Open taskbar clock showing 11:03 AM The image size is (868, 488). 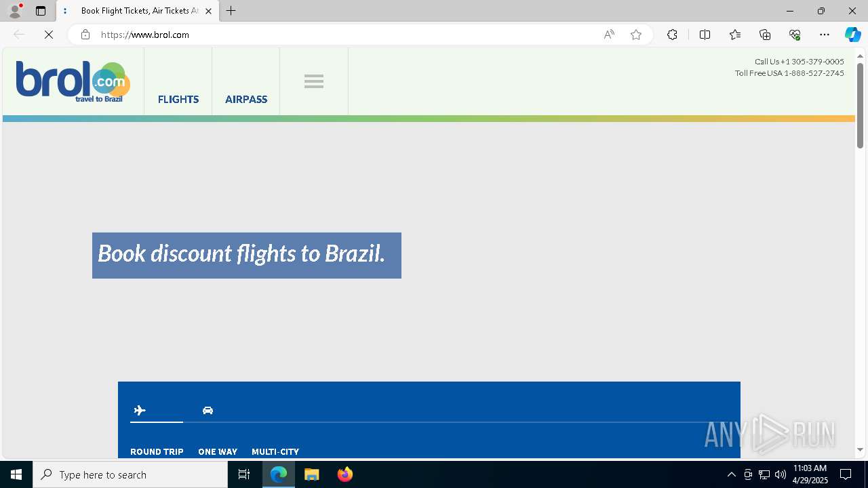(810, 474)
